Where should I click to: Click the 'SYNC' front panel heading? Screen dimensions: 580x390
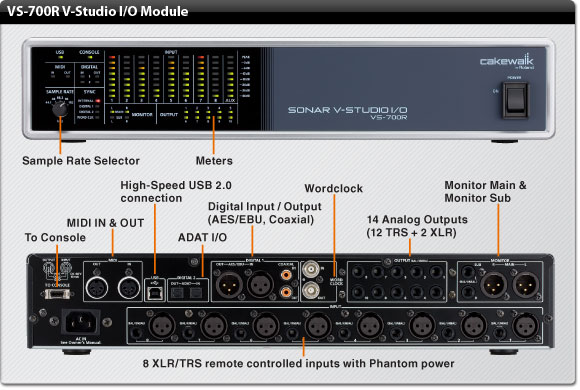point(90,91)
